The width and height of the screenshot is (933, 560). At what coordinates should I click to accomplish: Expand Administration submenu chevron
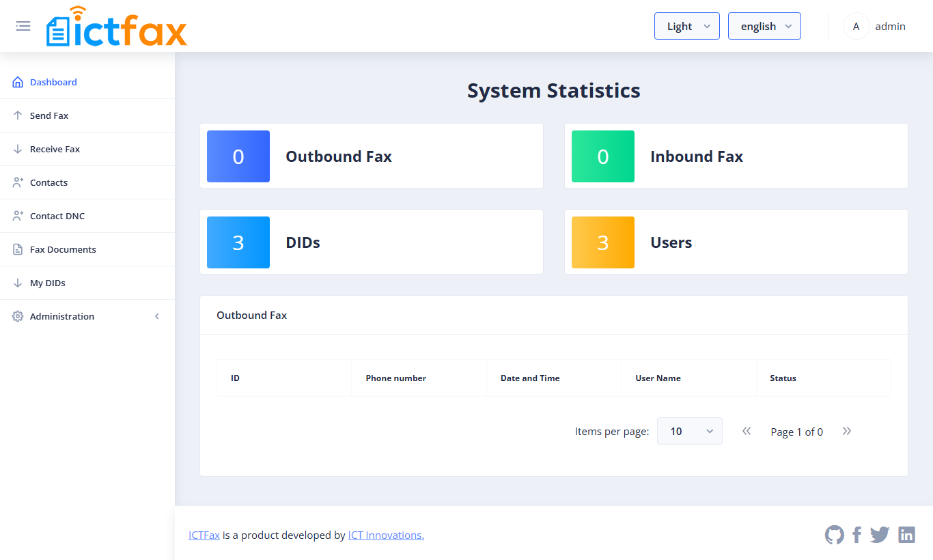click(157, 316)
